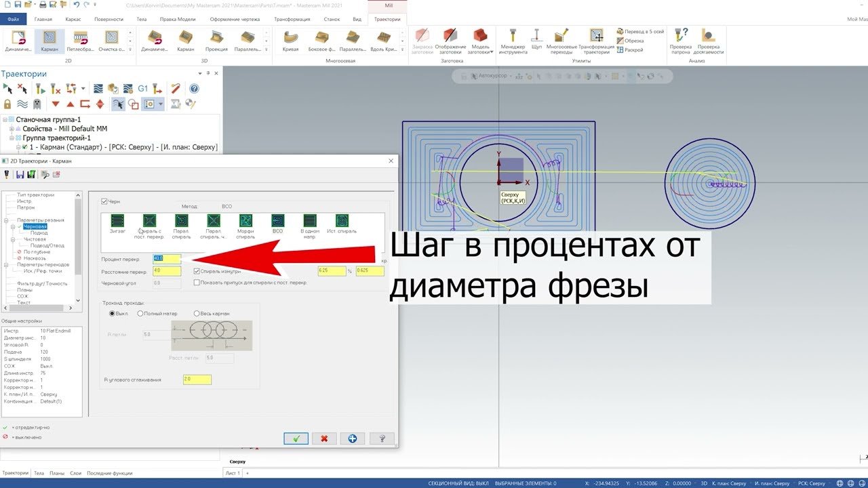Select the В одном напр. cutting method
The width and height of the screenshot is (868, 488).
click(x=310, y=227)
